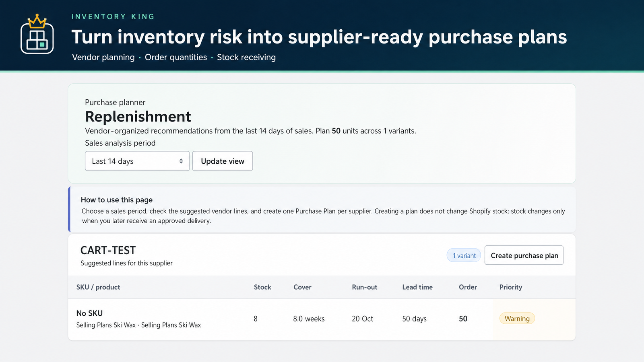Click the order quantity 50 cell

[x=463, y=319]
